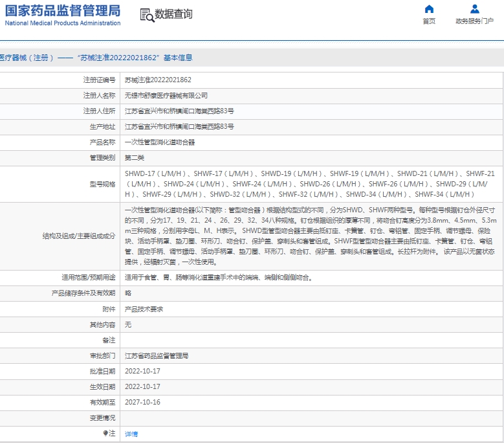Click the 数据查询 heading text

173,14
